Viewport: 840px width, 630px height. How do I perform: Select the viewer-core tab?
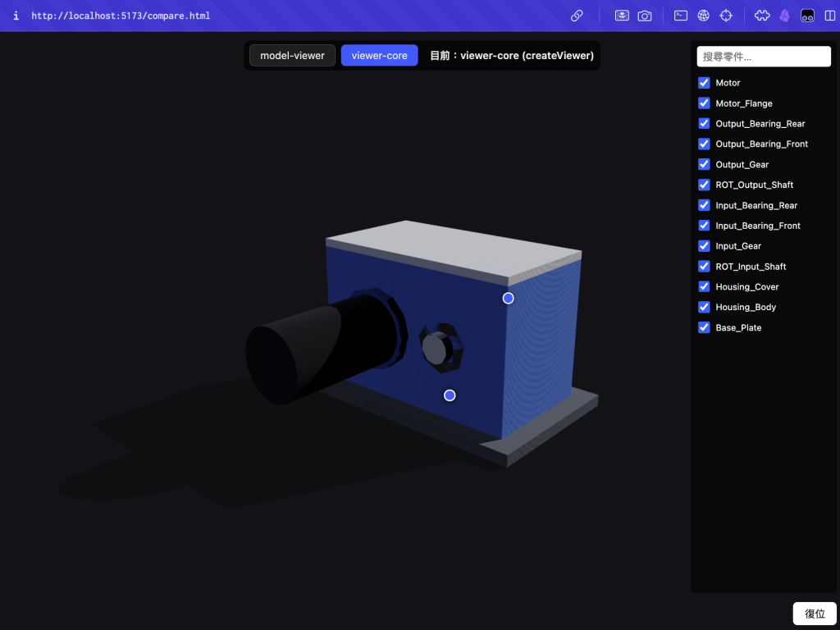click(379, 55)
